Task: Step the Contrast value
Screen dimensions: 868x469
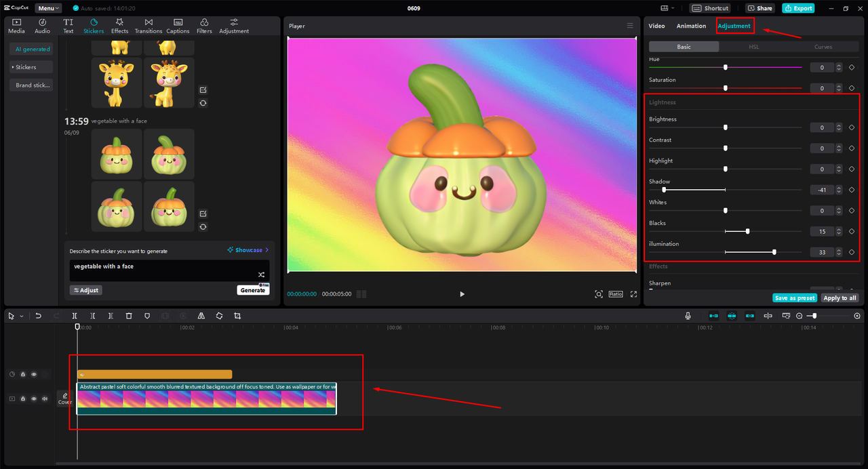Action: click(x=839, y=148)
